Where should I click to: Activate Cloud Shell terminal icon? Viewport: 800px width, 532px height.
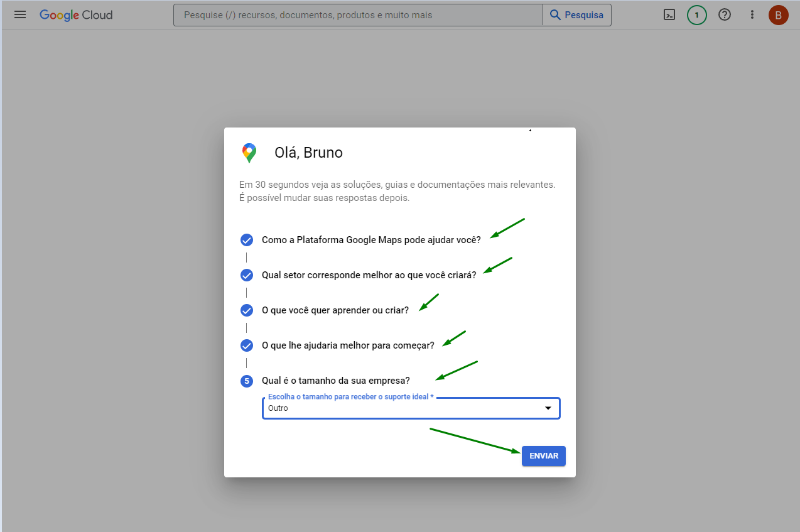(x=669, y=15)
